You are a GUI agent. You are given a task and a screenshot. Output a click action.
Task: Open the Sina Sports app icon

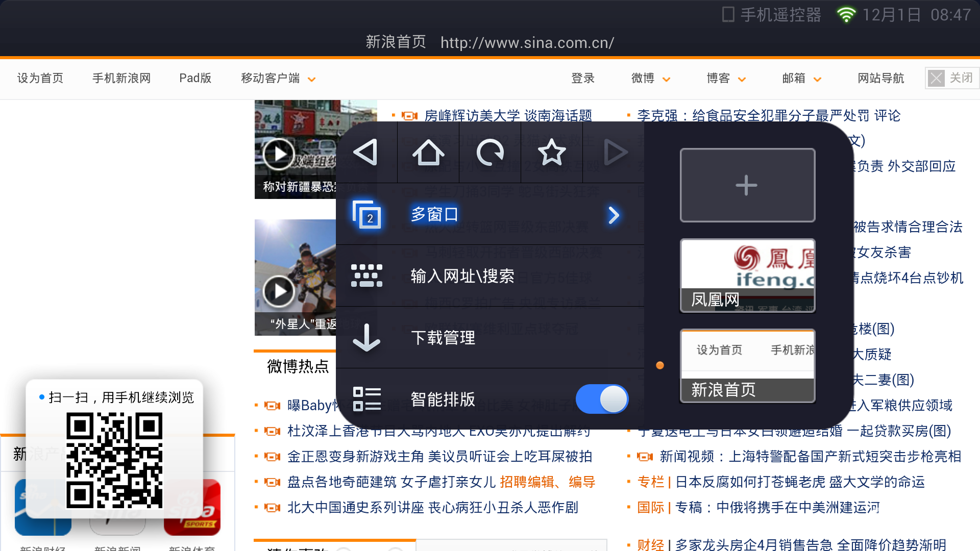tap(192, 507)
